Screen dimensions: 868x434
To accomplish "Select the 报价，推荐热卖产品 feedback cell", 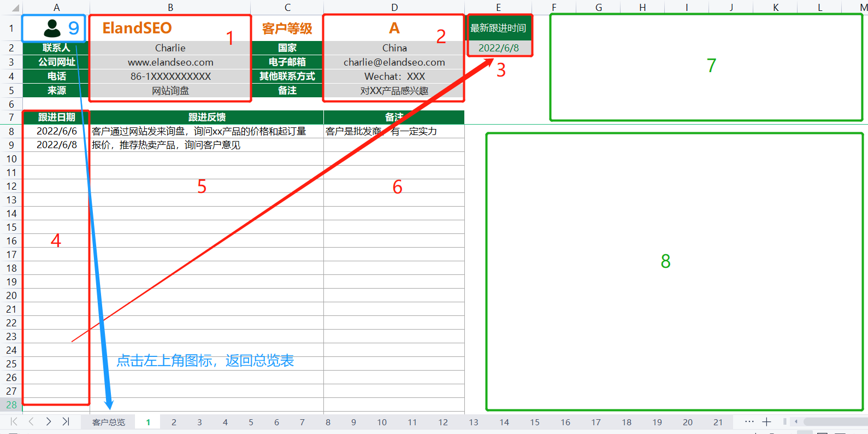I will (x=206, y=145).
